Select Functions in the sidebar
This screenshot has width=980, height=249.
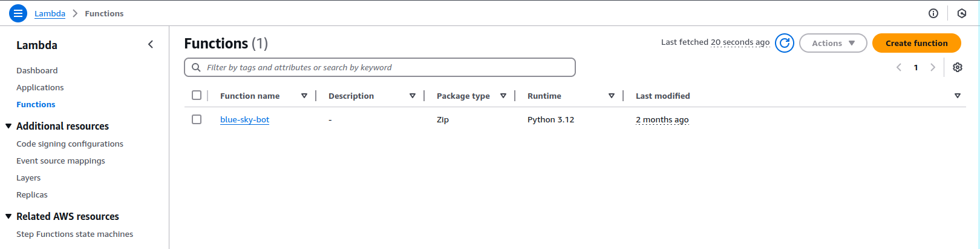36,104
